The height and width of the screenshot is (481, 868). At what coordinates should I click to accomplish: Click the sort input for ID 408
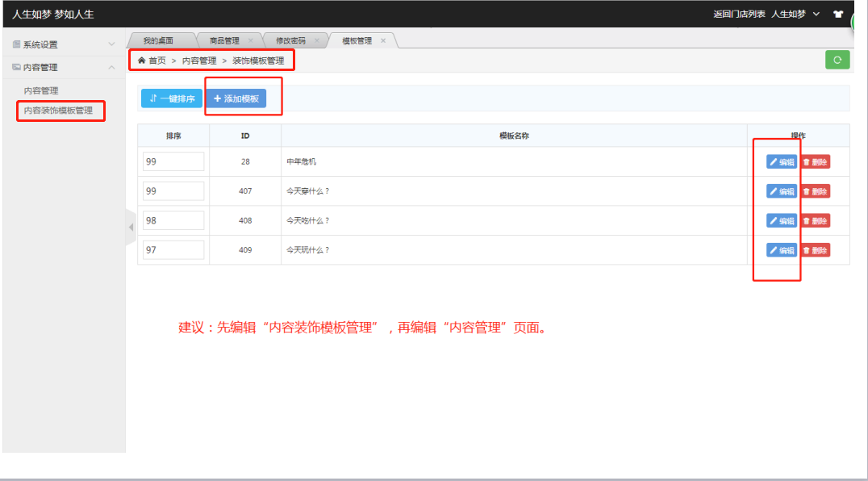(173, 220)
